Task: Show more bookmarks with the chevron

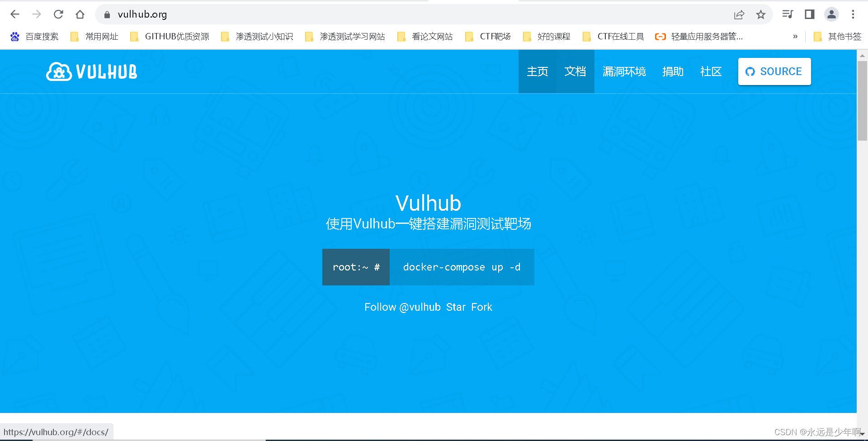Action: [x=795, y=37]
